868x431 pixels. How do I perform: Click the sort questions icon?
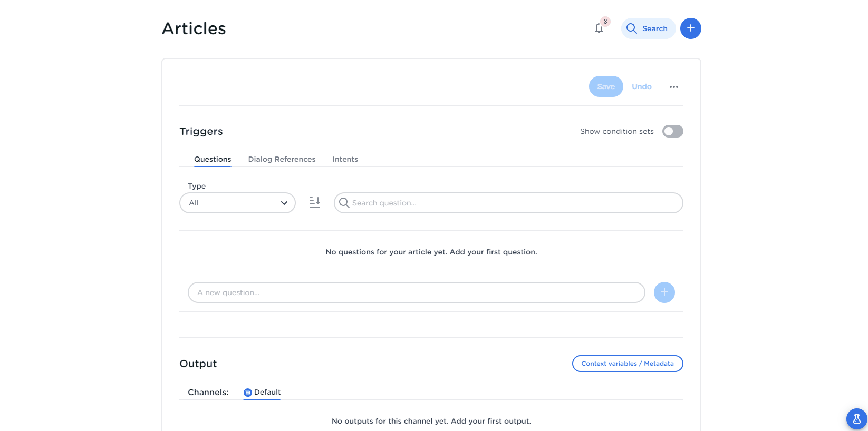pyautogui.click(x=315, y=202)
